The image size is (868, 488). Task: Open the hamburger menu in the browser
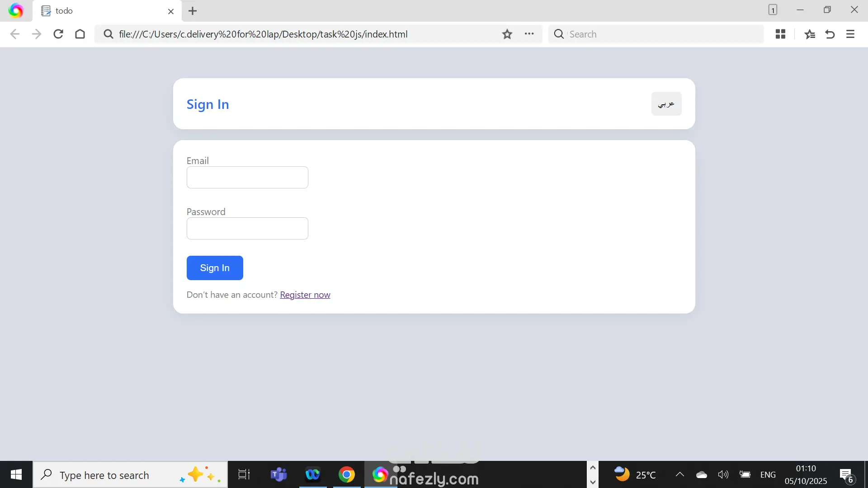coord(850,34)
